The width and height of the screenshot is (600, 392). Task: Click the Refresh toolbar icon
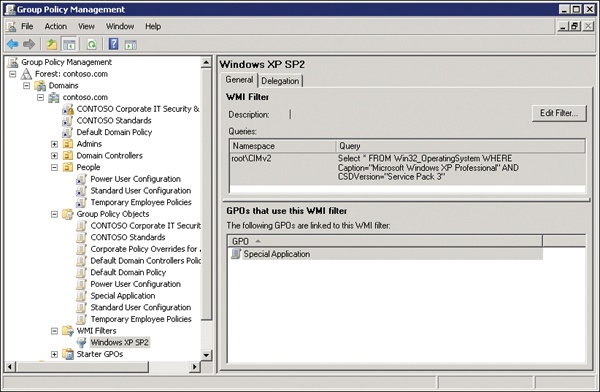click(91, 44)
